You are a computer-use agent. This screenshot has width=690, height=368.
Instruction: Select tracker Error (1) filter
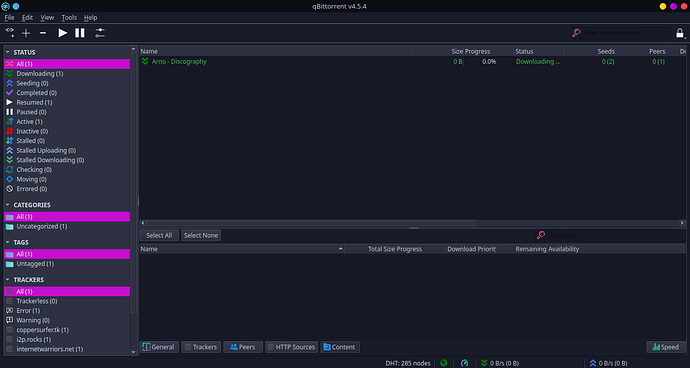[67, 311]
